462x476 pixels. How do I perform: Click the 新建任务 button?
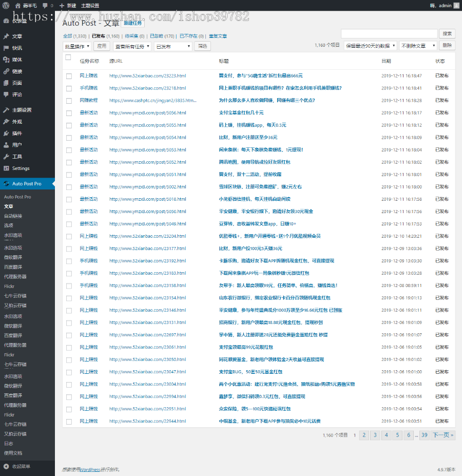click(133, 23)
